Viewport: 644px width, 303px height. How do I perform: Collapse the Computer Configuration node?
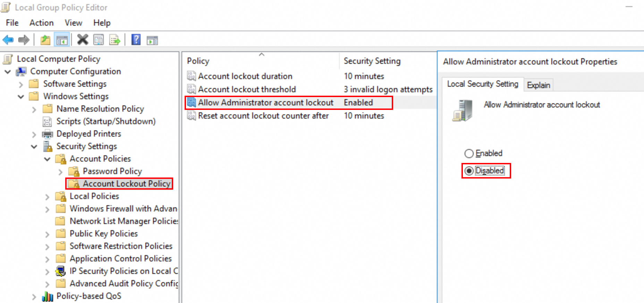click(x=8, y=72)
